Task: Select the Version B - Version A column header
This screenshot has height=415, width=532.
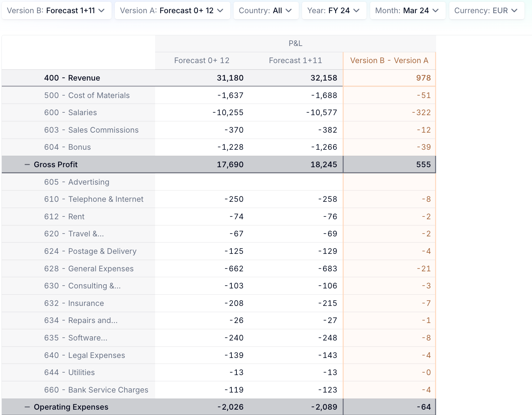Action: pyautogui.click(x=389, y=61)
